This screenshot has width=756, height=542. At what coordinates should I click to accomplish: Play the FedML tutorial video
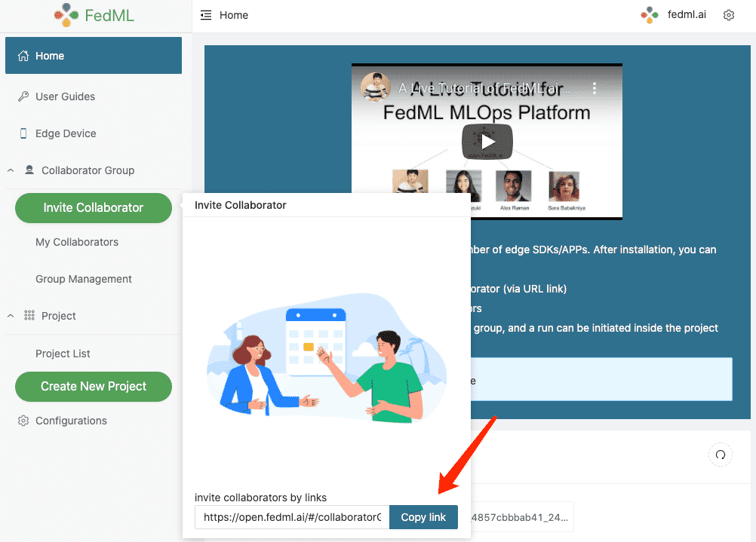pos(487,142)
